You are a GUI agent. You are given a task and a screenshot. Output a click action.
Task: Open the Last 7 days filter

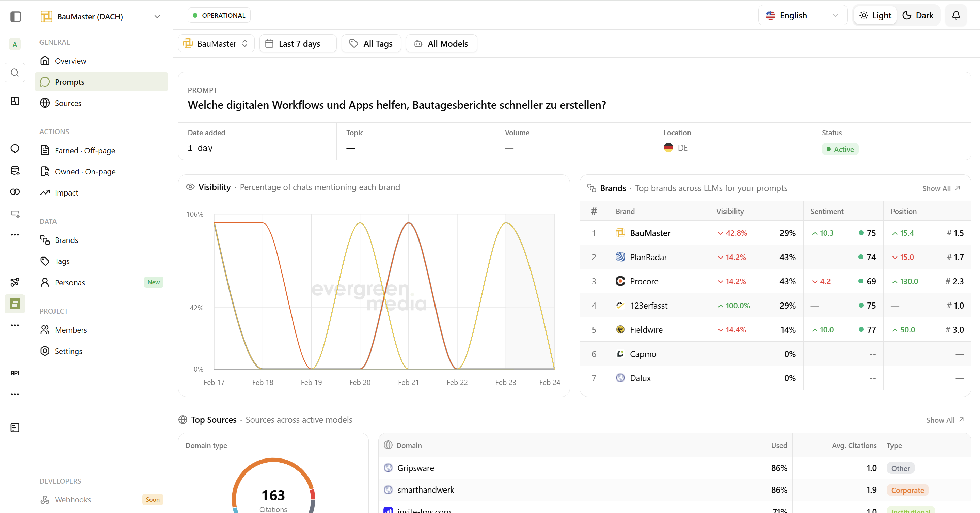pyautogui.click(x=298, y=43)
